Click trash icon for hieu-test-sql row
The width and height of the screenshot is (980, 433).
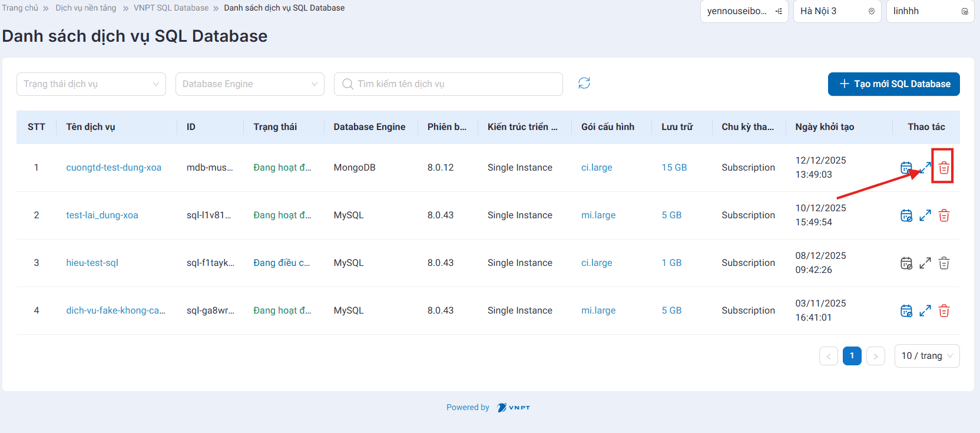click(943, 263)
